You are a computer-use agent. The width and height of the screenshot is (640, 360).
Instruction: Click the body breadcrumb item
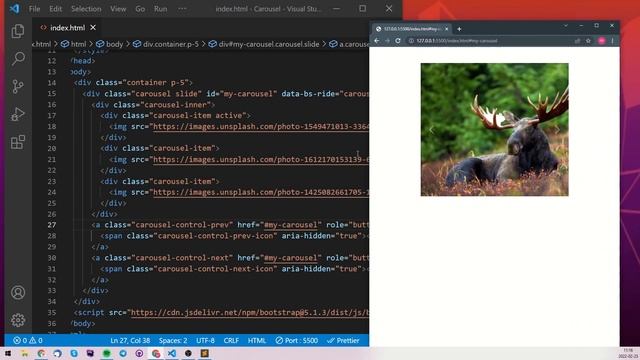pos(109,44)
